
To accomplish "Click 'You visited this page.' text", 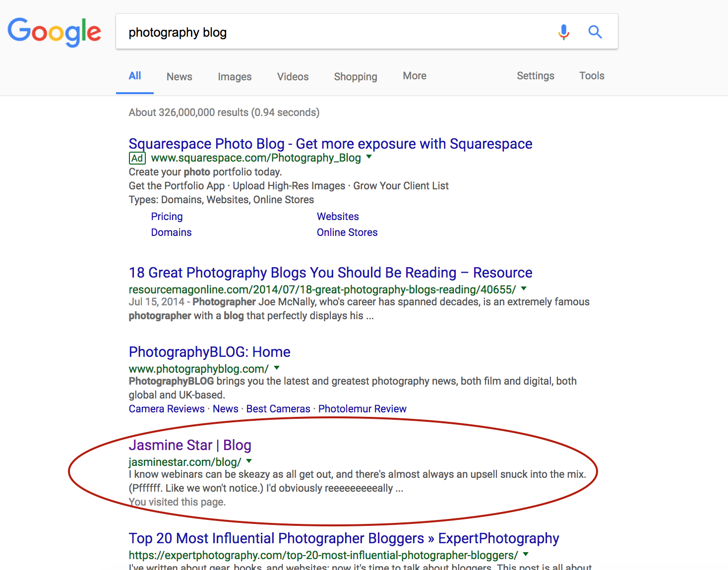I will pos(177,502).
